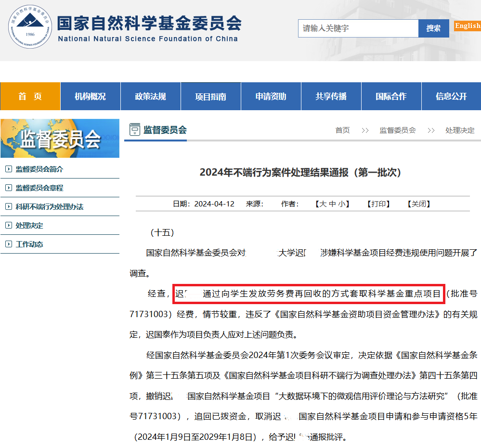Click arrow icon beside 监督委员会简介
The image size is (481, 448).
tap(8, 169)
